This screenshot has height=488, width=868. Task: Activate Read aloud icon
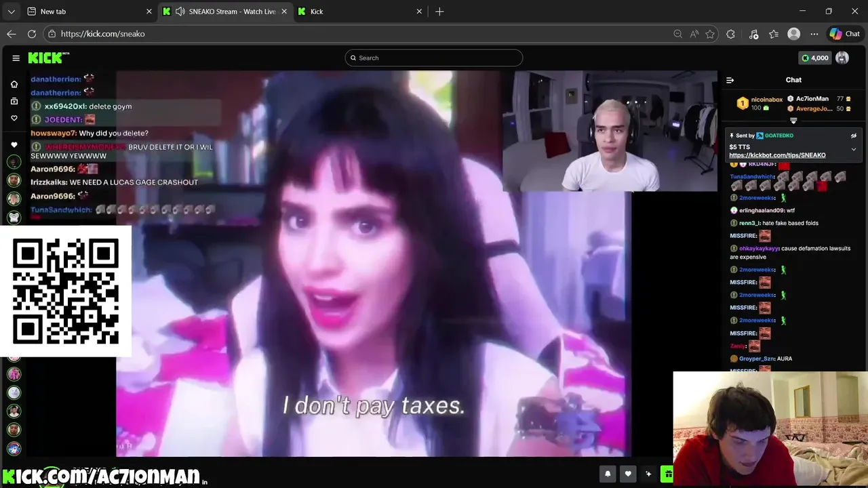click(x=694, y=34)
